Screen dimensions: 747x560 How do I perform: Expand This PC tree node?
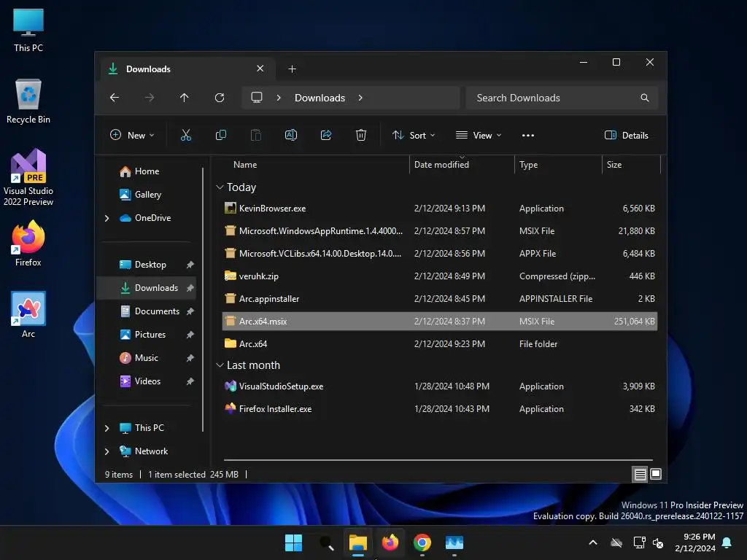click(107, 428)
